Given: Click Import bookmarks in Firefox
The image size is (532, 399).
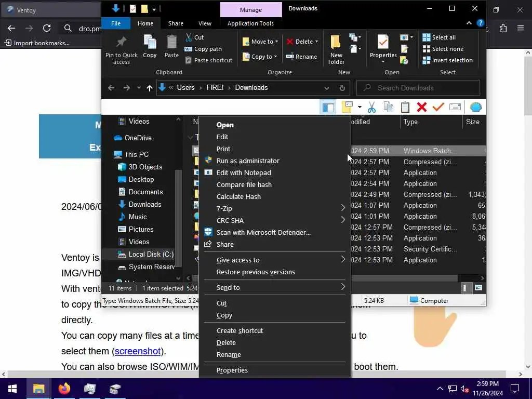Looking at the screenshot, I should pyautogui.click(x=37, y=43).
